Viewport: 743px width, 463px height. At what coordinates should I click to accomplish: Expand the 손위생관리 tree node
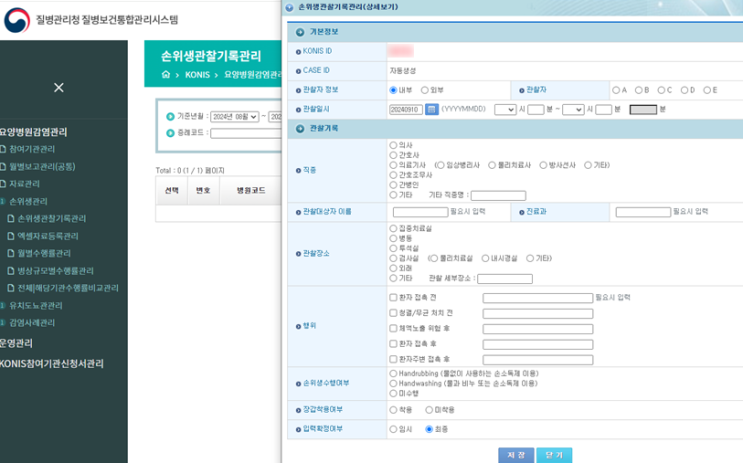(2, 201)
